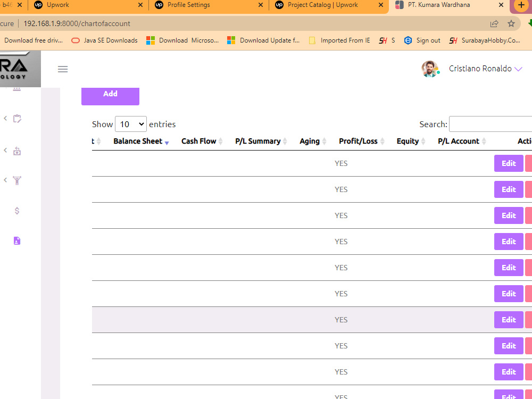Viewport: 532px width, 399px height.
Task: Sort by Cash Flow column
Action: [202, 141]
